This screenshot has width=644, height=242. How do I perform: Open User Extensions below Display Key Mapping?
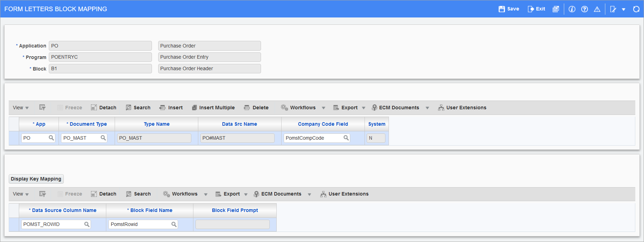point(344,194)
